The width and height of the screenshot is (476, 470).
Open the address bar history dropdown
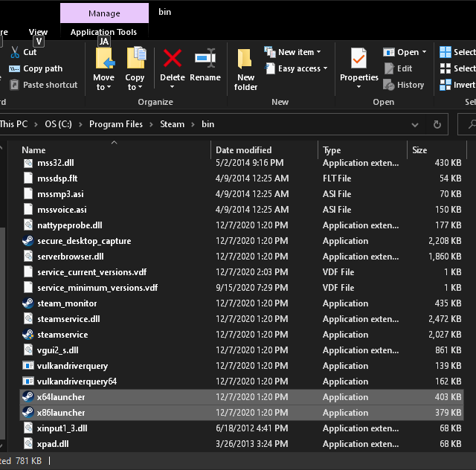(x=415, y=124)
